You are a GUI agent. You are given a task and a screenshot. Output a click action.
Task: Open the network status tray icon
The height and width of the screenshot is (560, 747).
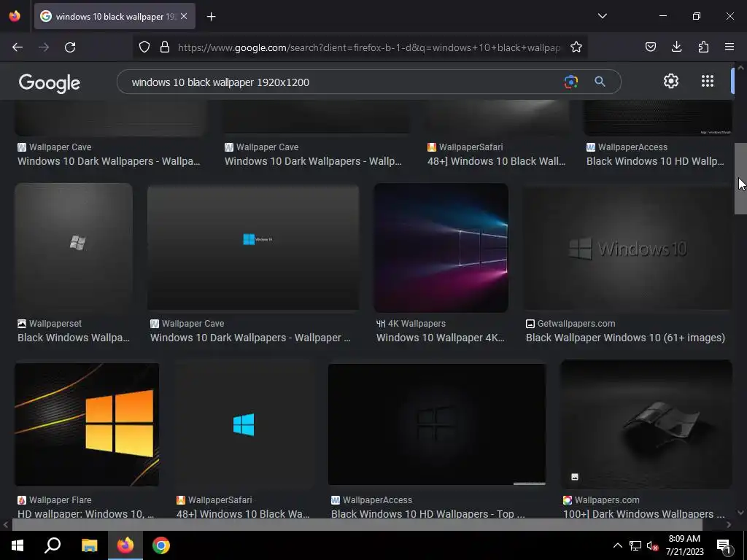(x=635, y=545)
